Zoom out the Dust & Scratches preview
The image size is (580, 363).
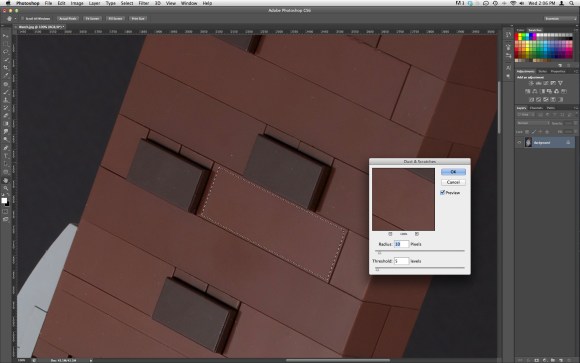coord(390,234)
